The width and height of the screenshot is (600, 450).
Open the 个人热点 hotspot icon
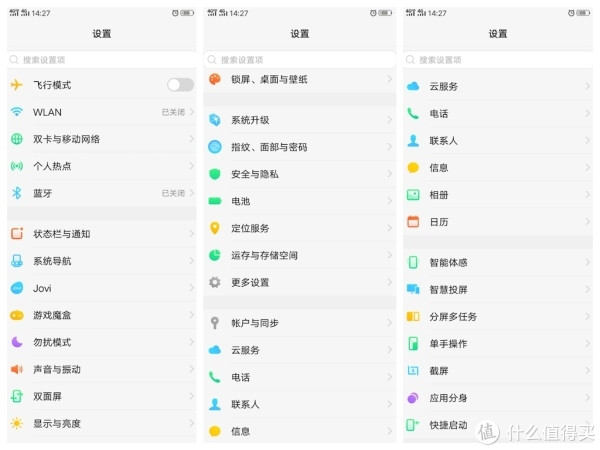tap(17, 166)
